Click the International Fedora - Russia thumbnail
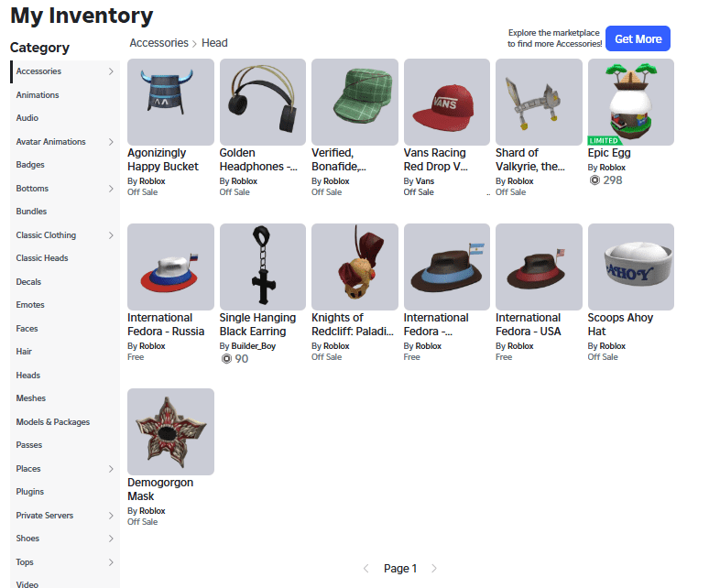 (170, 267)
